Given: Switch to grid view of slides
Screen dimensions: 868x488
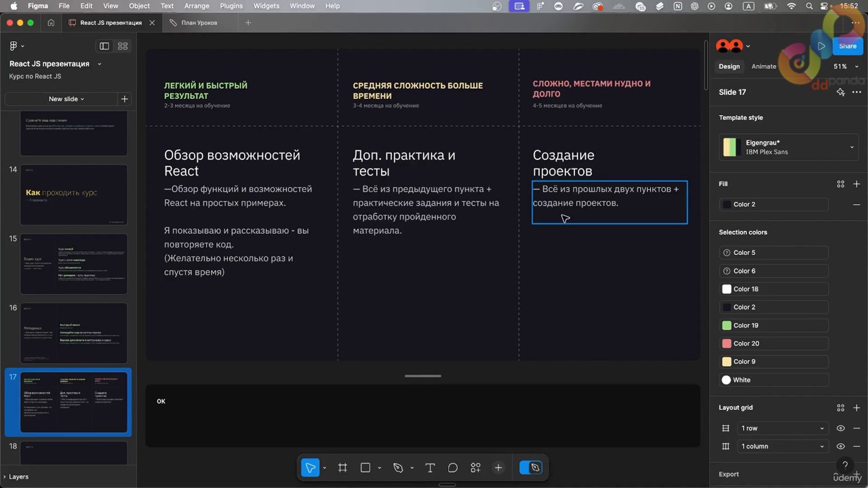Looking at the screenshot, I should click(x=123, y=46).
